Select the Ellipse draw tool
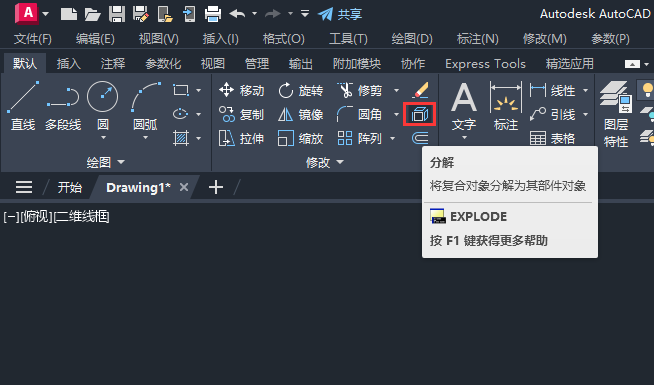This screenshot has height=385, width=654. pyautogui.click(x=181, y=114)
